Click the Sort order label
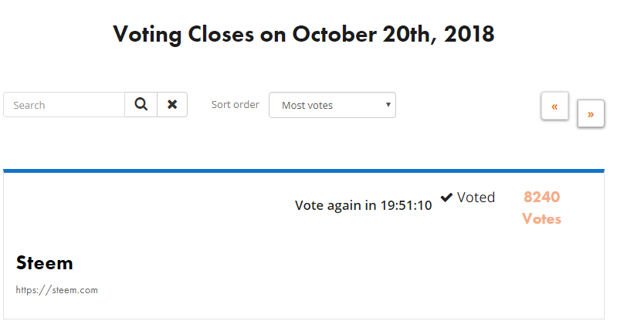The width and height of the screenshot is (644, 331). [x=235, y=105]
